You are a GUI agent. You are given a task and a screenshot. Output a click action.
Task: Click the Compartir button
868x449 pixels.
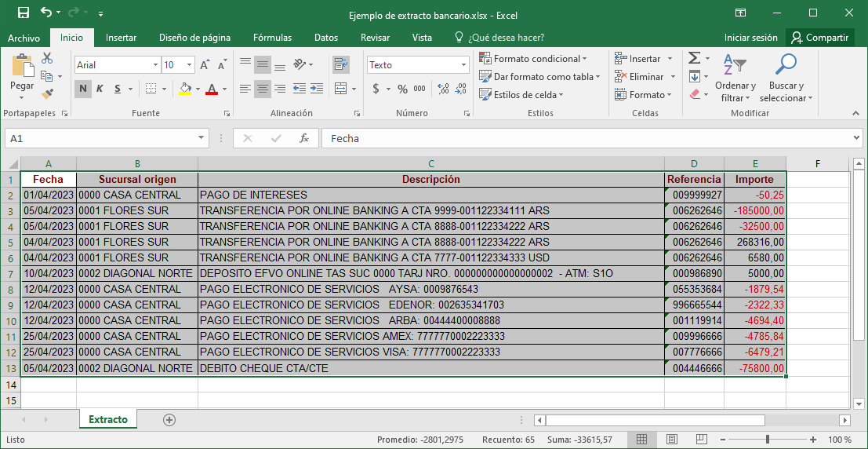(x=820, y=38)
